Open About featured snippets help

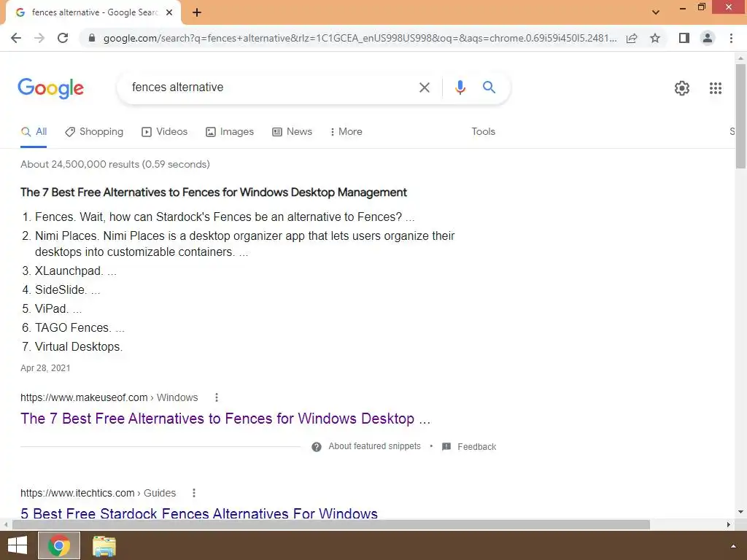[374, 447]
